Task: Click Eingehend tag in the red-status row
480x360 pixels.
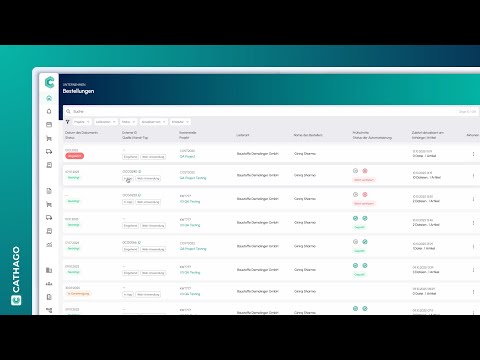Action: tap(131, 157)
